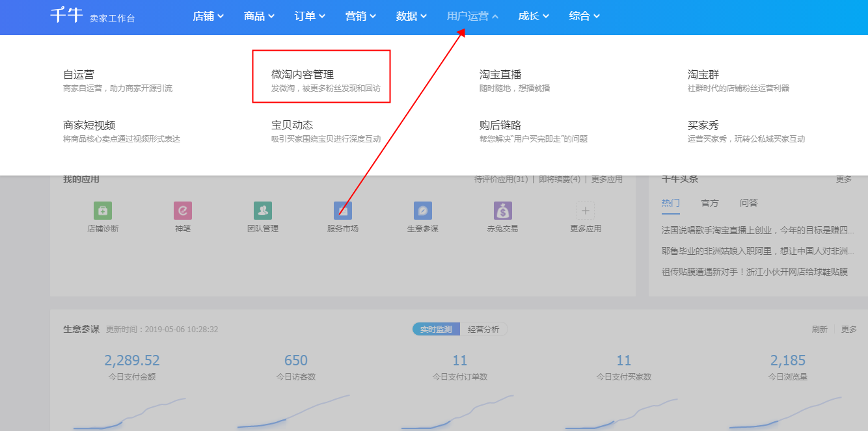
Task: Click the 11 今日支付订单数 value
Action: pyautogui.click(x=460, y=360)
